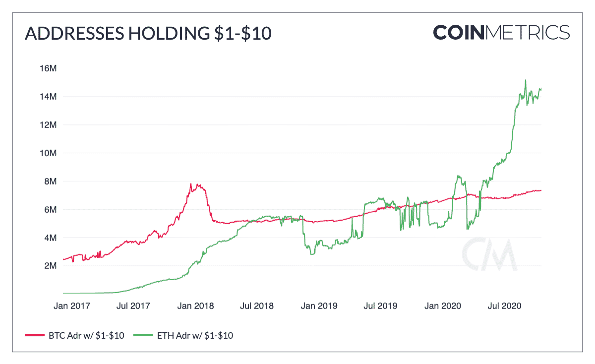Screen dimensions: 595x364
Task: Select the Jul 2020 x-axis label
Action: (504, 306)
